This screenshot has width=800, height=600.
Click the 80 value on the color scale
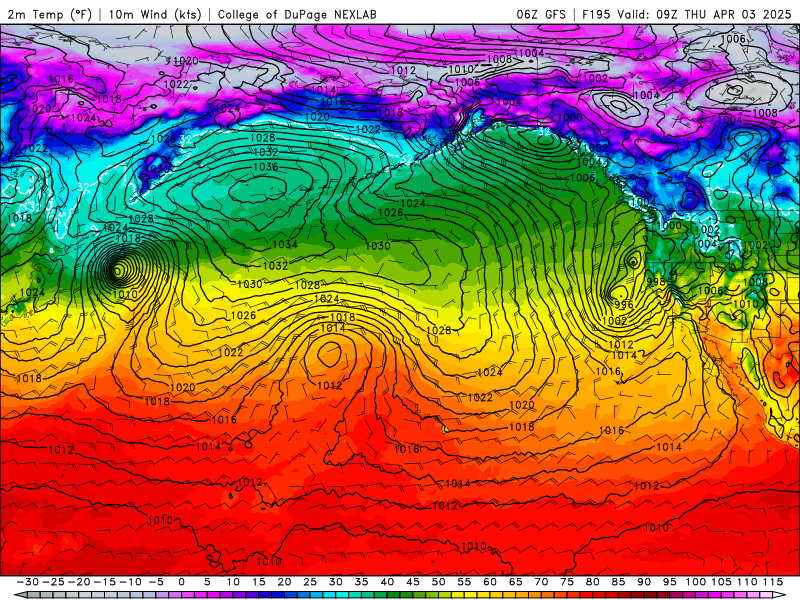(592, 582)
